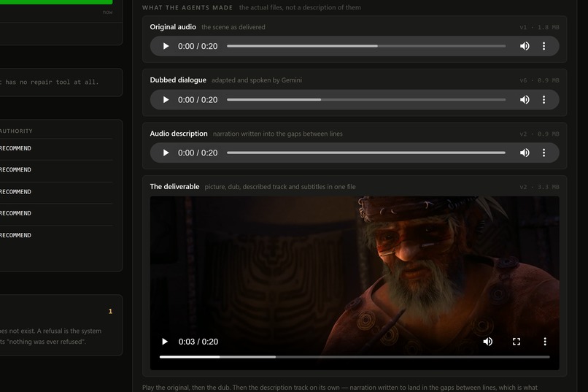The width and height of the screenshot is (588, 392).
Task: Open more options for Audio description
Action: coord(543,153)
